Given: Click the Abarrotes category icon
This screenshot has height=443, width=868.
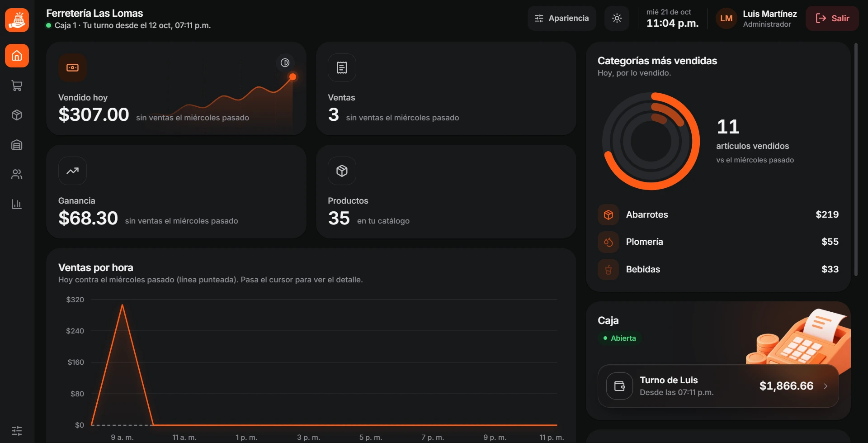Looking at the screenshot, I should point(608,214).
